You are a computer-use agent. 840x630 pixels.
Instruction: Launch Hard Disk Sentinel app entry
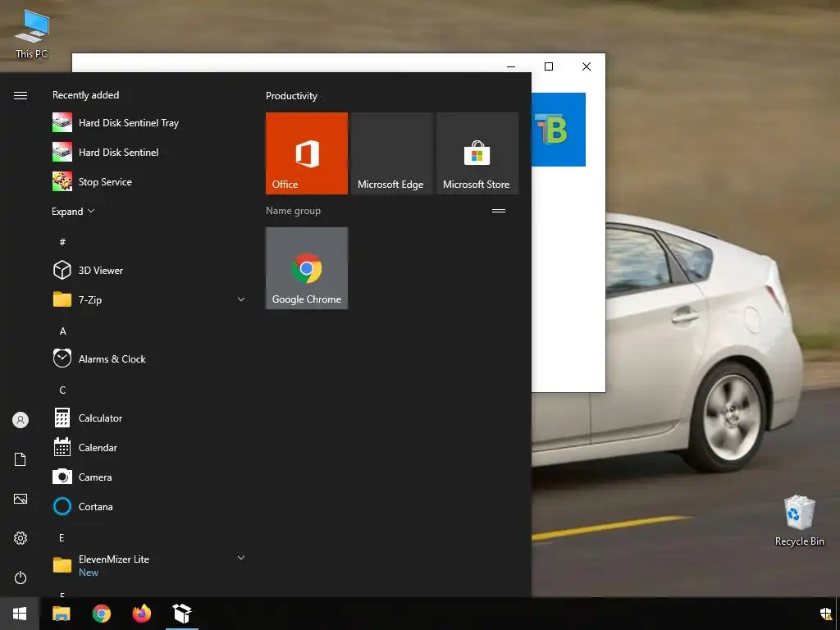pyautogui.click(x=149, y=152)
